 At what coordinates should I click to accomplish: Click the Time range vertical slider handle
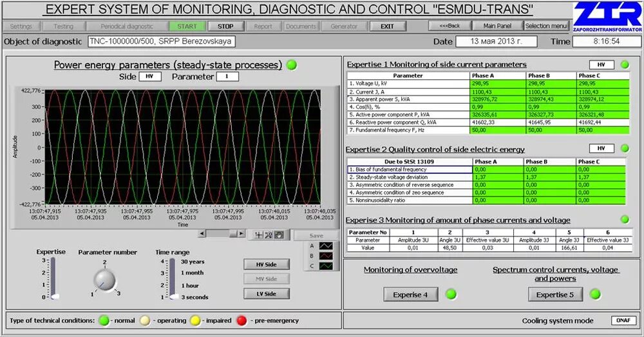pyautogui.click(x=174, y=296)
